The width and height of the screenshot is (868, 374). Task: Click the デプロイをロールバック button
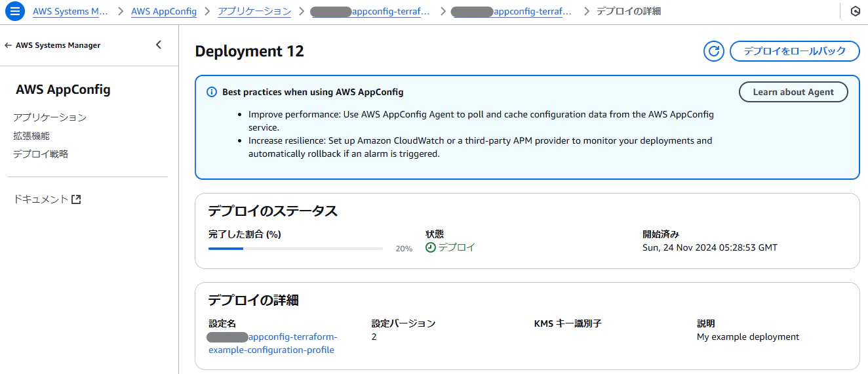(795, 51)
